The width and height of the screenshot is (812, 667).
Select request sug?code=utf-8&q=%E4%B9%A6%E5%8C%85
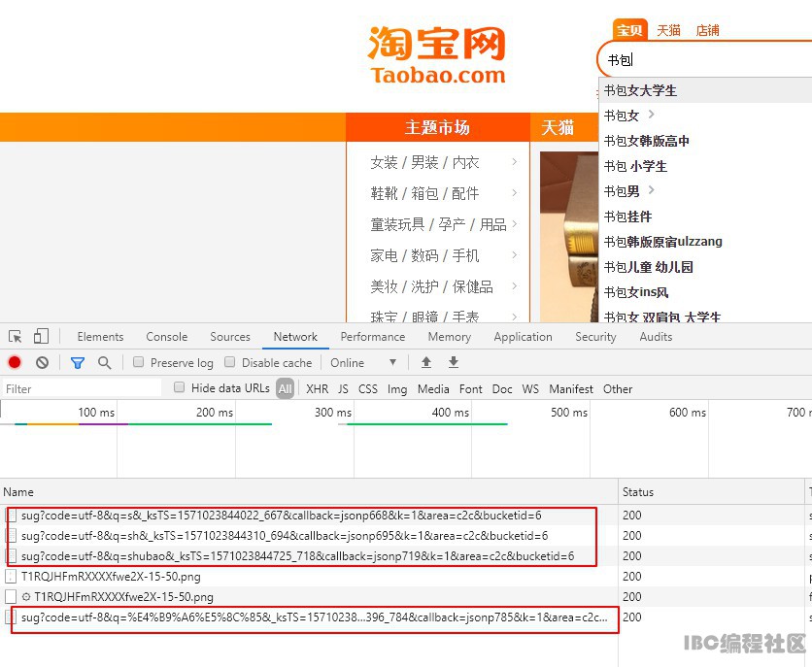[315, 617]
